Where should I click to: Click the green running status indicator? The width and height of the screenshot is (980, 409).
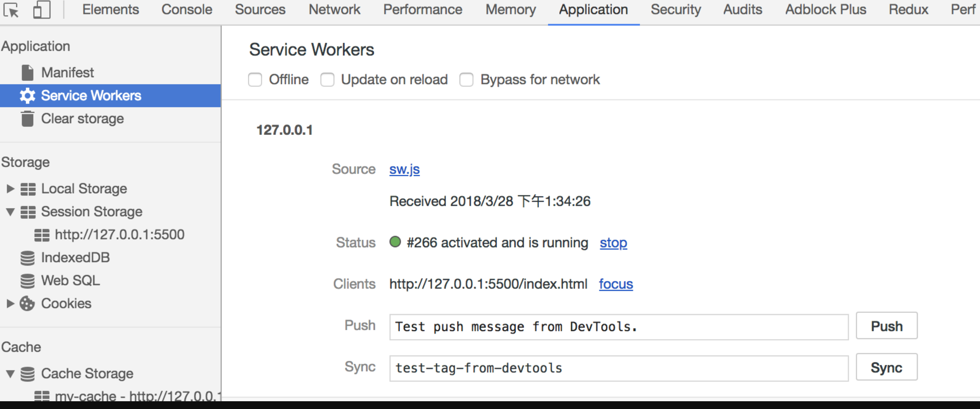click(x=395, y=242)
